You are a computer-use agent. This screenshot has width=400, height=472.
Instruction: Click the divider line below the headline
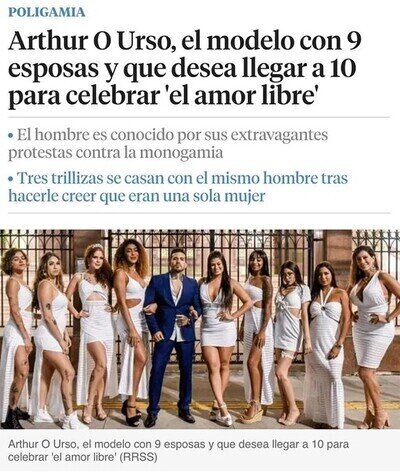(199, 117)
